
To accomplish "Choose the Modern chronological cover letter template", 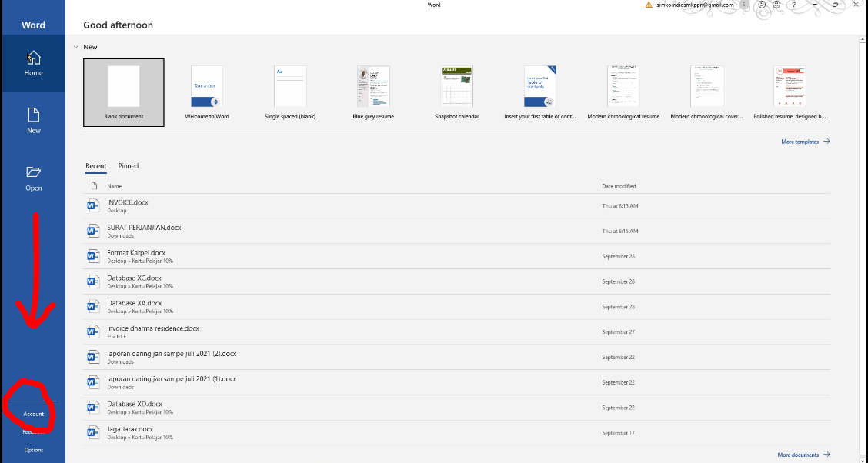I will (x=706, y=92).
